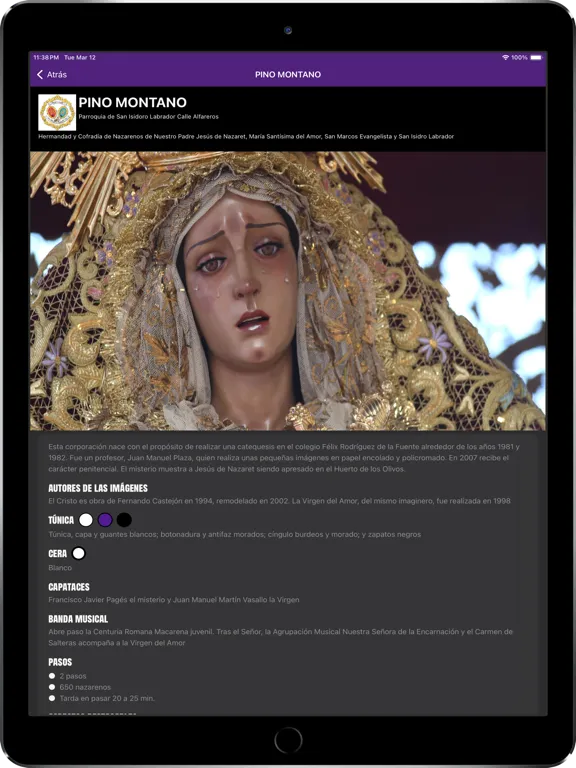
Task: Click the PASOS heading
Action: tap(60, 662)
